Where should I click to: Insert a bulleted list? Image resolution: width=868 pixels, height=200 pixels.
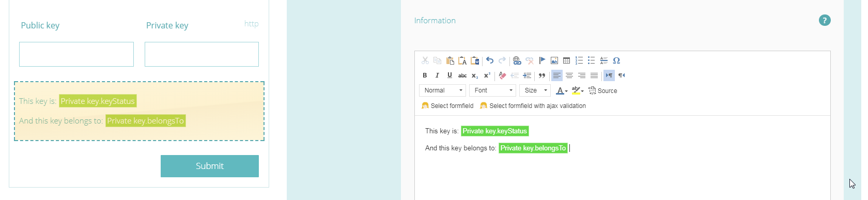(x=592, y=60)
